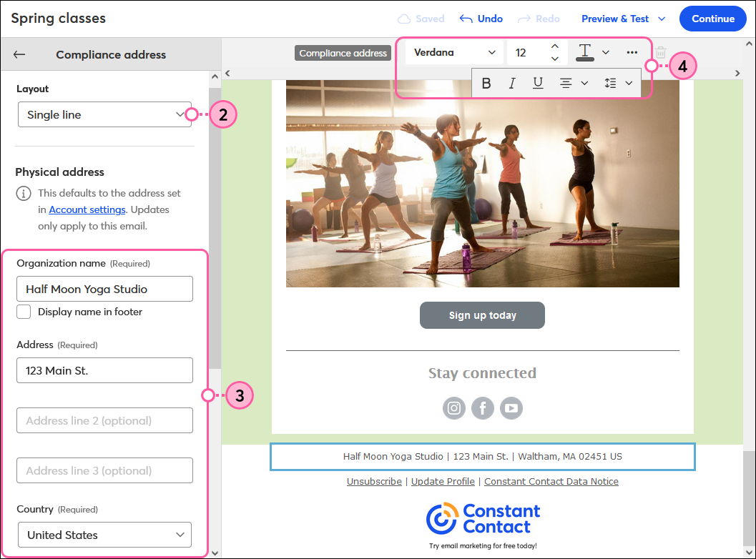Open more formatting options via ellipsis icon
This screenshot has width=756, height=559.
[632, 51]
